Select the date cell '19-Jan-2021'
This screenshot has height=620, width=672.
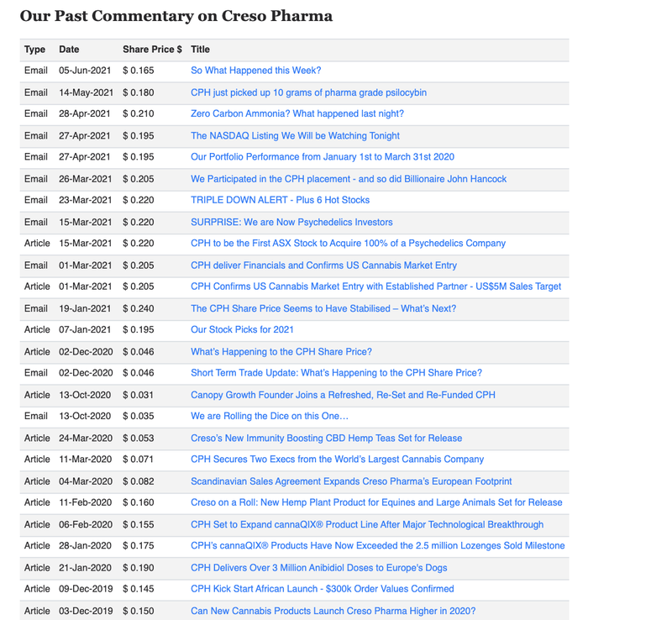tap(85, 309)
